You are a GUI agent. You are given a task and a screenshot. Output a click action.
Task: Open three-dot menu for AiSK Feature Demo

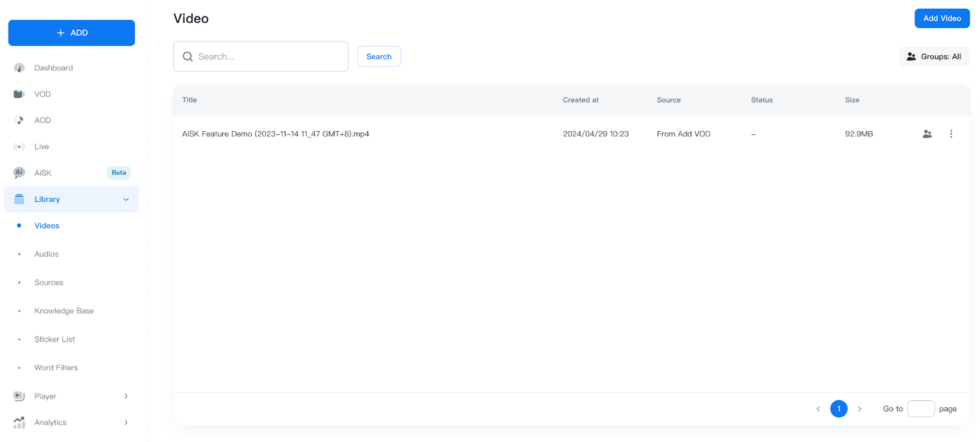coord(951,134)
